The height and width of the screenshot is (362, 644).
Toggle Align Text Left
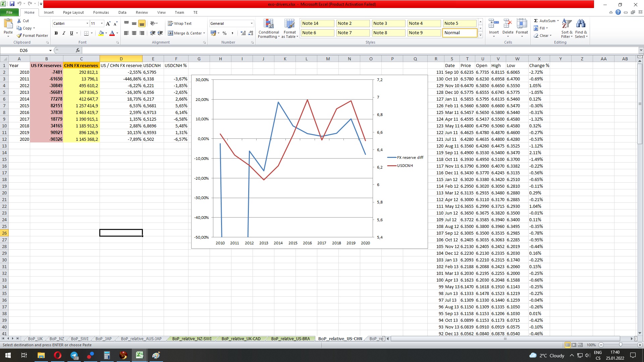click(126, 33)
